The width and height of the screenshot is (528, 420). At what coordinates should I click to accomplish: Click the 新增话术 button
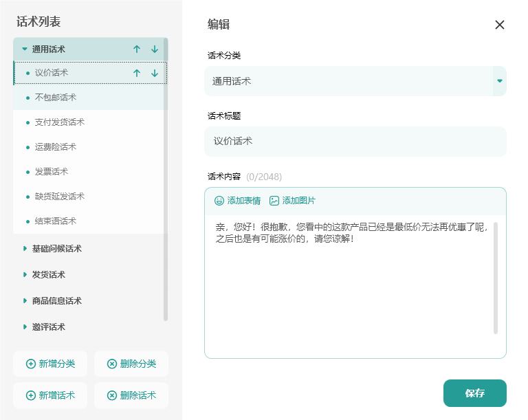pos(50,395)
